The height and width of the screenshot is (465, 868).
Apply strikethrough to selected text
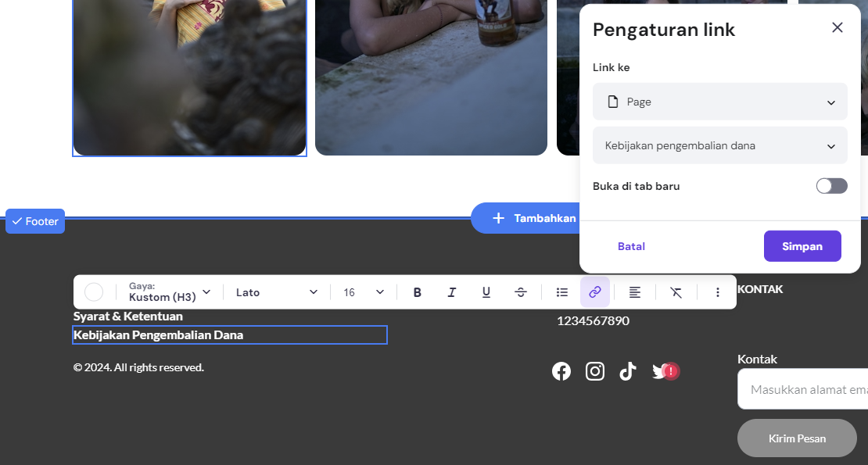point(520,292)
